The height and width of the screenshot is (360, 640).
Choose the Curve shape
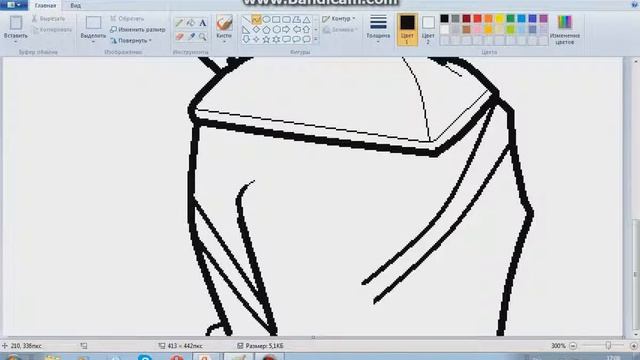[256, 20]
